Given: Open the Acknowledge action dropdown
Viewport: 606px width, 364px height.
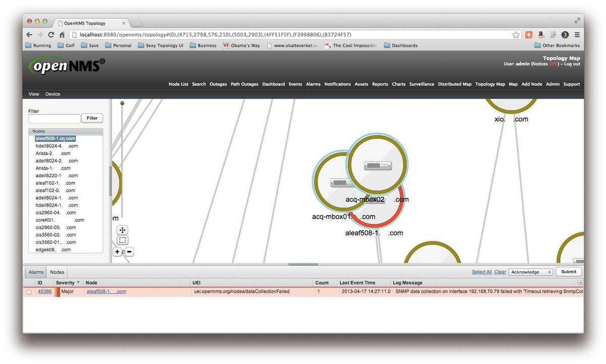Looking at the screenshot, I should pos(531,272).
